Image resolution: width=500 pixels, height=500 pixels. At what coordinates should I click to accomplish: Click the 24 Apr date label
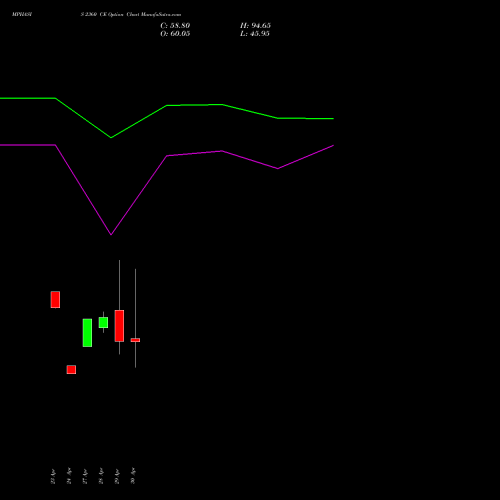coord(69,476)
